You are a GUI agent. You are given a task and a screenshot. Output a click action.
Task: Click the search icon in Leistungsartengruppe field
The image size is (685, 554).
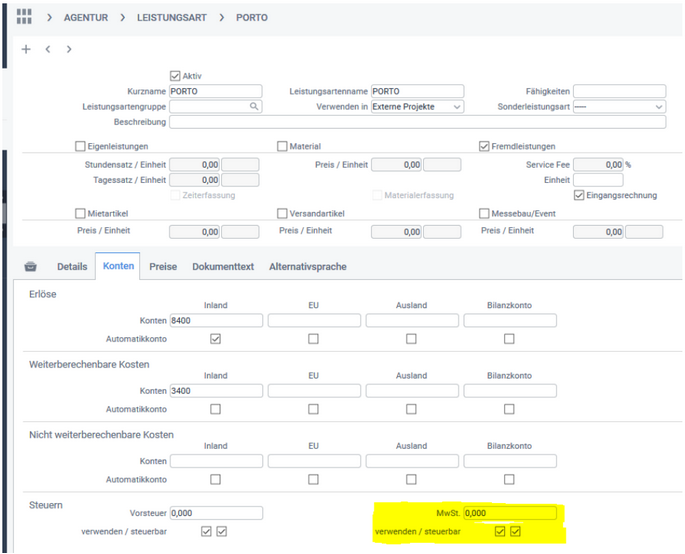pos(255,106)
